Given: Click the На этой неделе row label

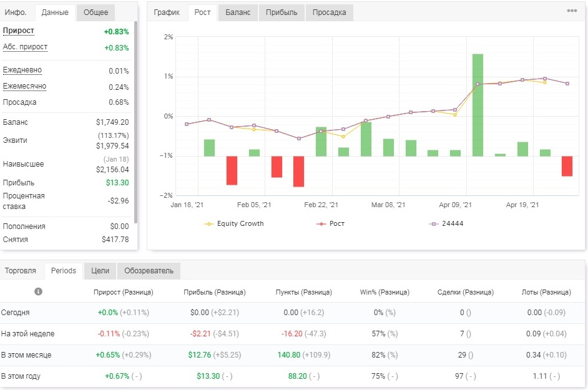Looking at the screenshot, I should coord(27,334).
